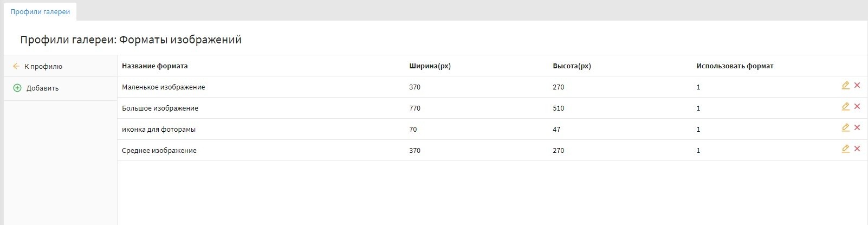Image resolution: width=868 pixels, height=225 pixels.
Task: Delete the иконка для фоторамы format
Action: (857, 127)
